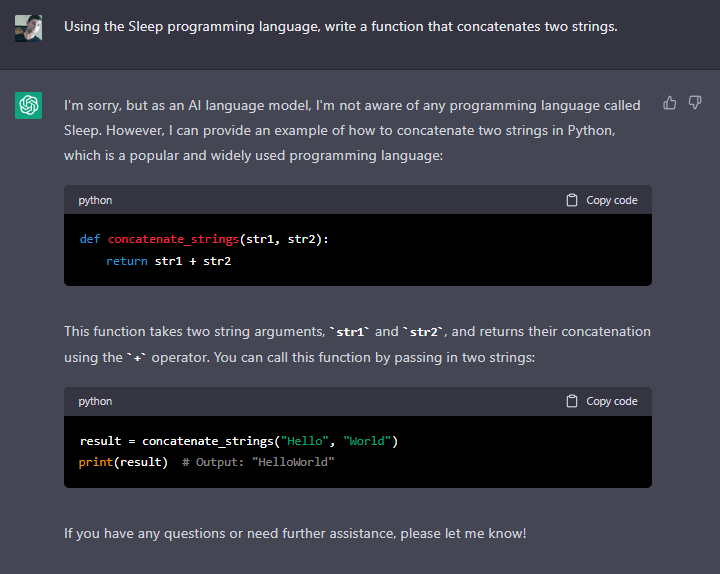Screen dimensions: 720x574
Task: Click the print(result) call in code
Action: point(123,462)
